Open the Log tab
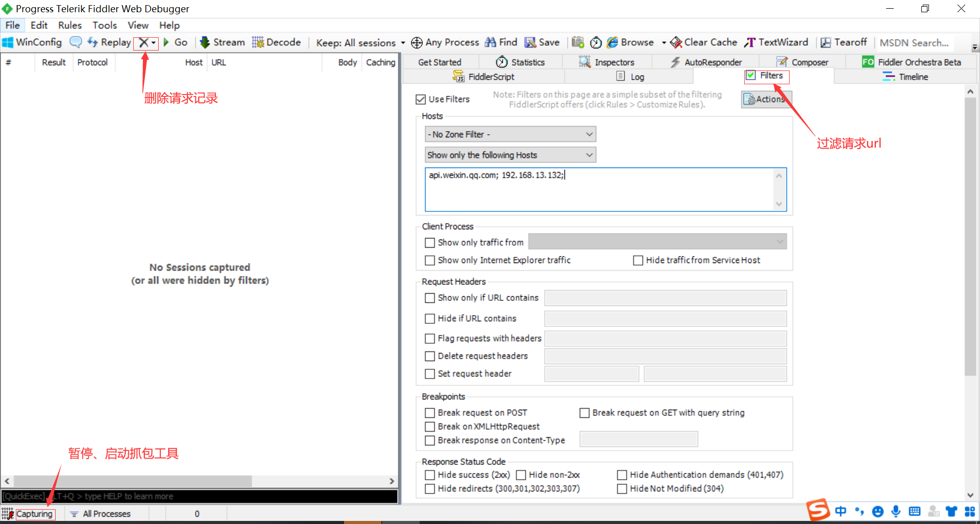Image resolution: width=980 pixels, height=524 pixels. pos(630,77)
